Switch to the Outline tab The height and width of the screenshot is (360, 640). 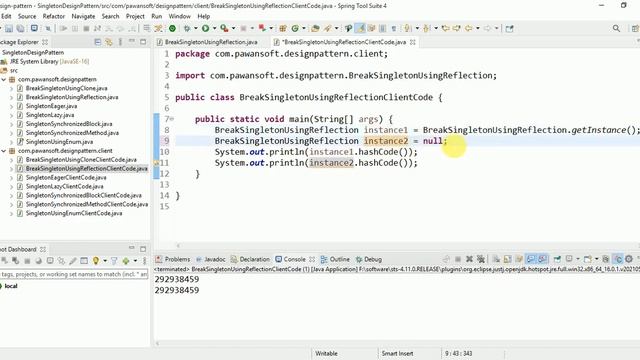335,259
